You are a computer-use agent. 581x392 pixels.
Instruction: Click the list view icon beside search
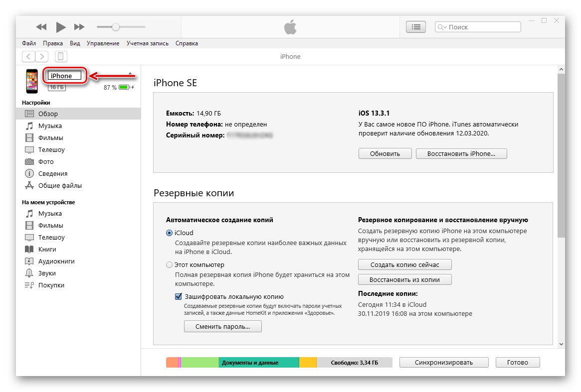click(x=416, y=27)
